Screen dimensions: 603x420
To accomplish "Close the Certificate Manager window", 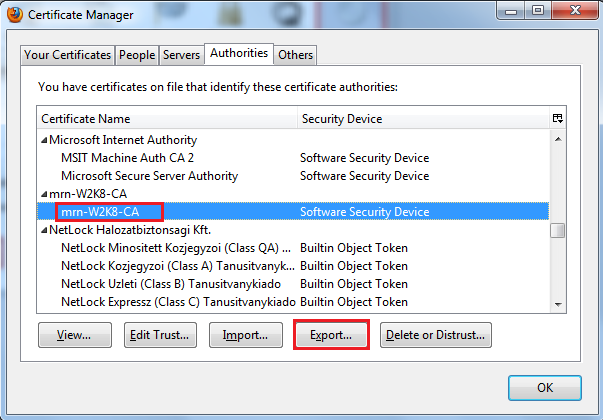I will [x=573, y=14].
